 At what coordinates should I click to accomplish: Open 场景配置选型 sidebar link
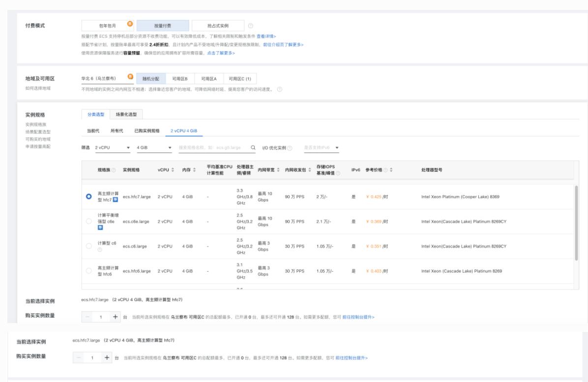(x=38, y=132)
